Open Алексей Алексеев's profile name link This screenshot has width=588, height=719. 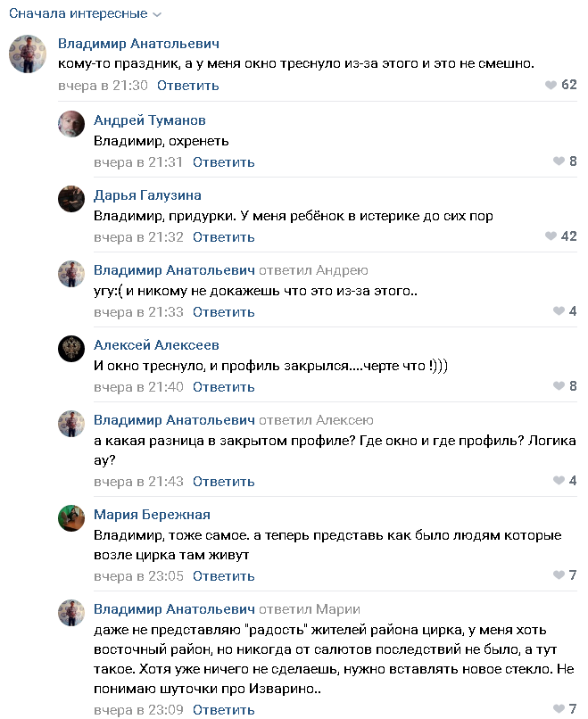click(x=156, y=345)
